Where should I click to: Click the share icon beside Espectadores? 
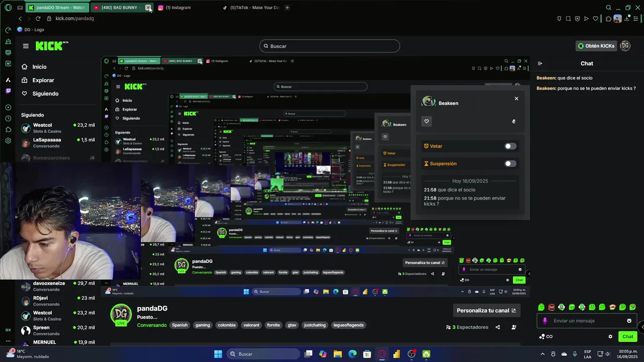coord(498,327)
